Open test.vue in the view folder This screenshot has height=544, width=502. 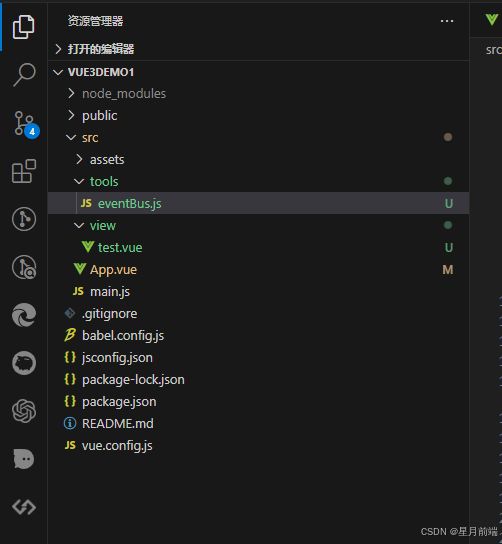pos(258,247)
